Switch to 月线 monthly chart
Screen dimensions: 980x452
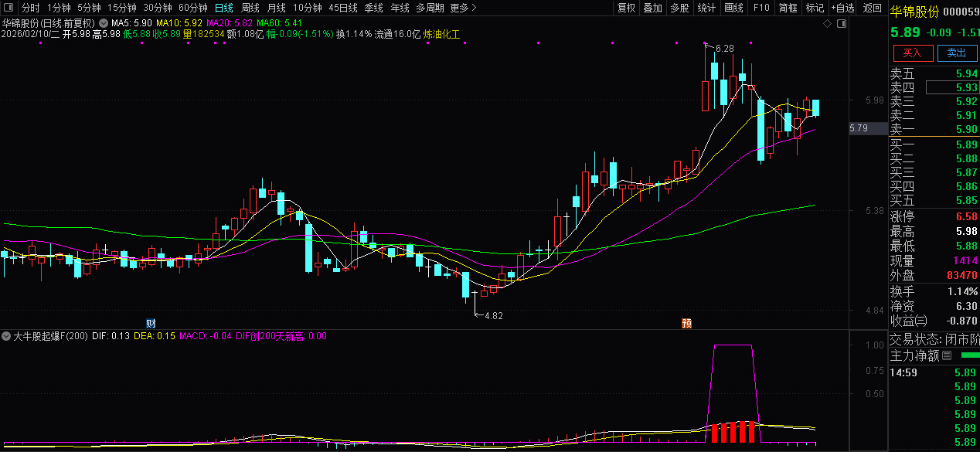[277, 8]
